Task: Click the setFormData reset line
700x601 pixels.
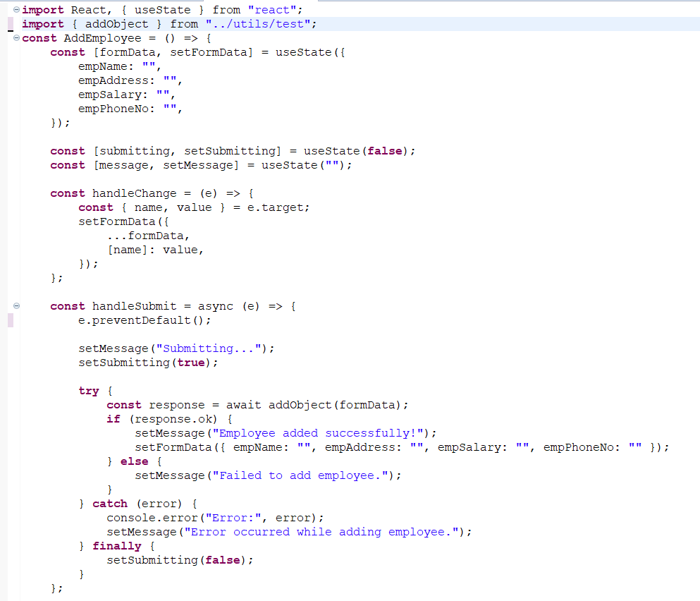Action: (x=402, y=447)
